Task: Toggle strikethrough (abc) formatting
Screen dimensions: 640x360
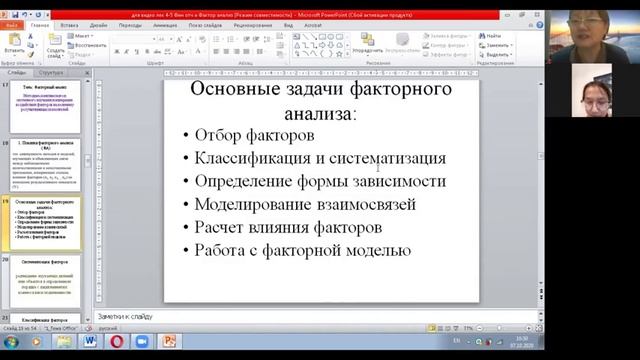Action: (x=158, y=52)
